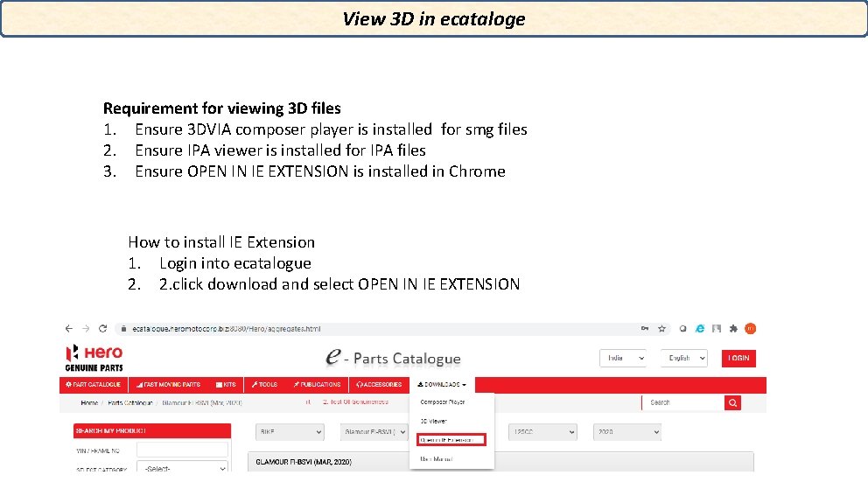Click the padlock icon in address bar
Viewport: 868px width, 496px height.
(x=123, y=329)
